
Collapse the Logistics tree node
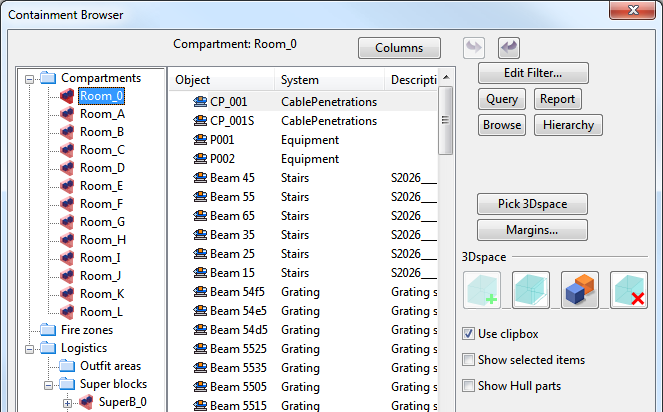coord(30,348)
